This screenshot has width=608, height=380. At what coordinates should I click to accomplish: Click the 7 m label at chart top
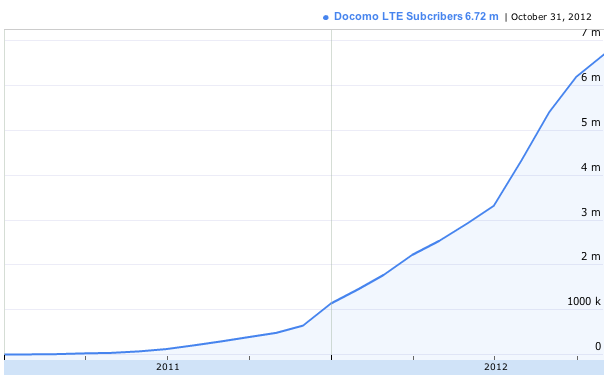coord(591,33)
